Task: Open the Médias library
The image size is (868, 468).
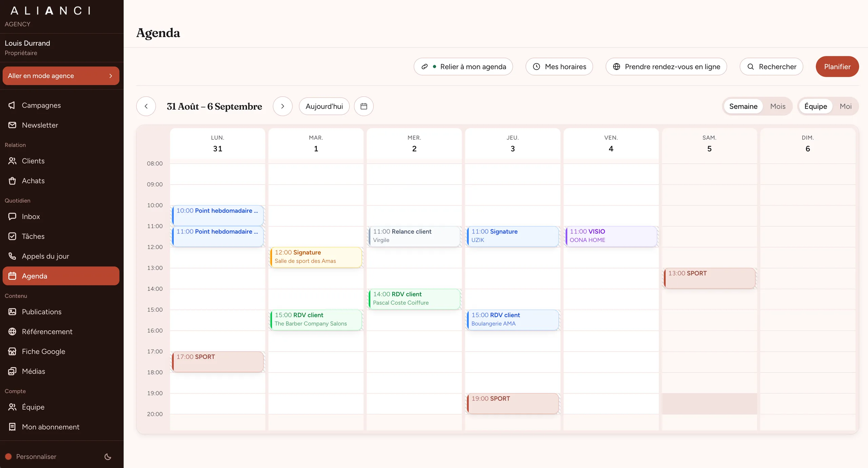Action: click(61, 371)
